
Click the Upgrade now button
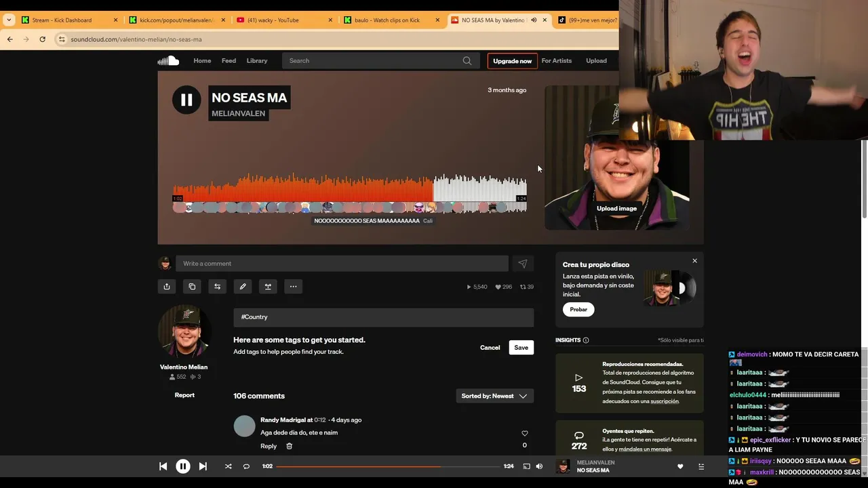click(513, 61)
